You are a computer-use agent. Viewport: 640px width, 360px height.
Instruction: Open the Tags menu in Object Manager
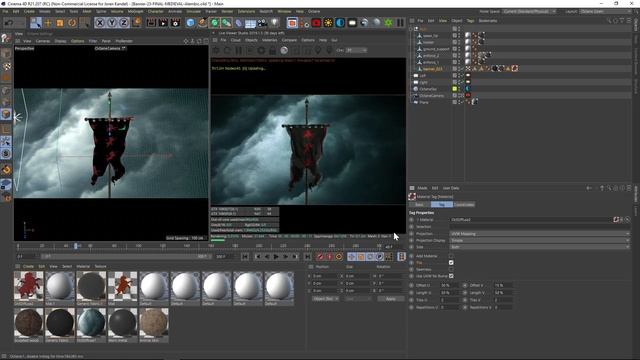coord(470,21)
